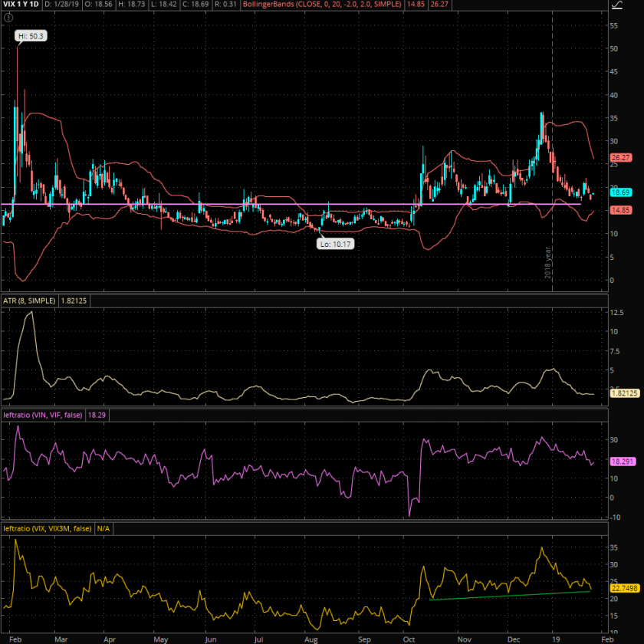Viewport: 644px width, 644px height.
Task: Click the small circle marker below VIX label
Action: click(6, 18)
